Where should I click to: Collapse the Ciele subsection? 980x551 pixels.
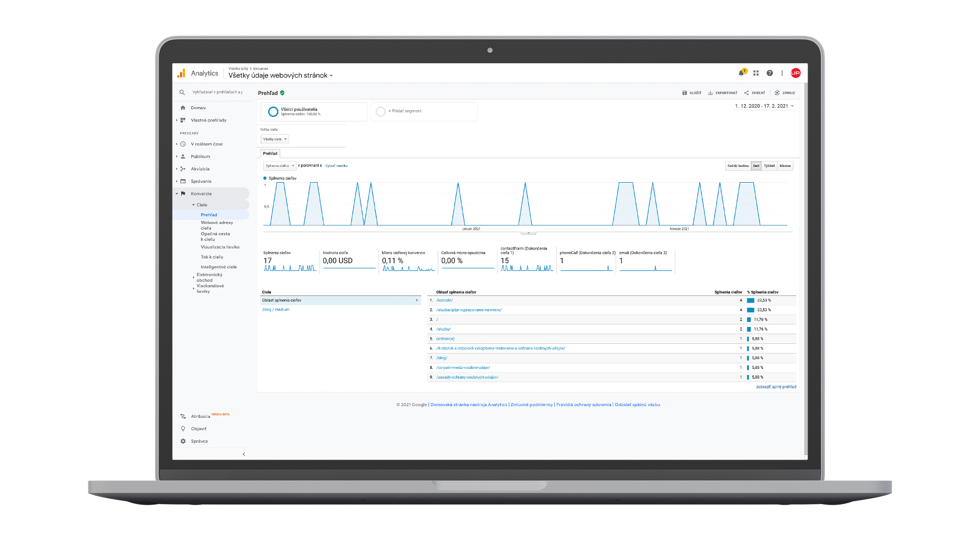click(193, 205)
